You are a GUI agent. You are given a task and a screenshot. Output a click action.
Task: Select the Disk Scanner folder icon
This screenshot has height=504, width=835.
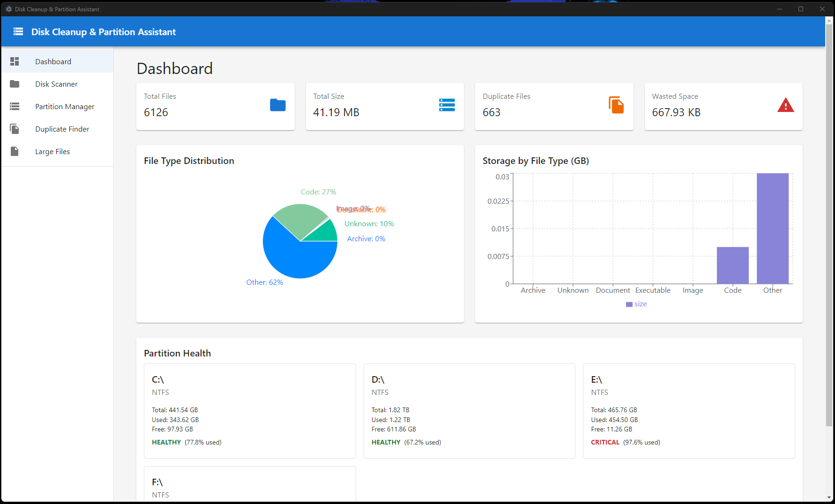[15, 84]
